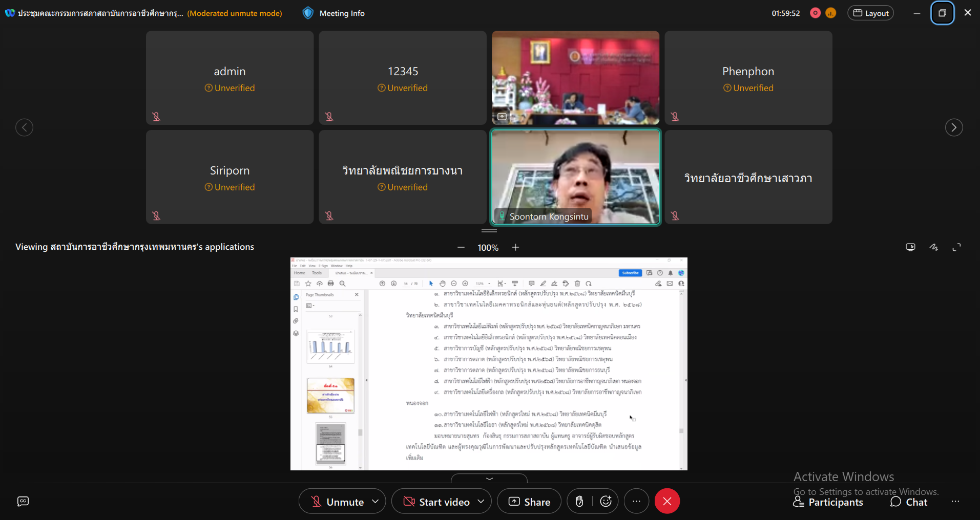Show next page of video tiles
This screenshot has width=980, height=520.
point(954,127)
